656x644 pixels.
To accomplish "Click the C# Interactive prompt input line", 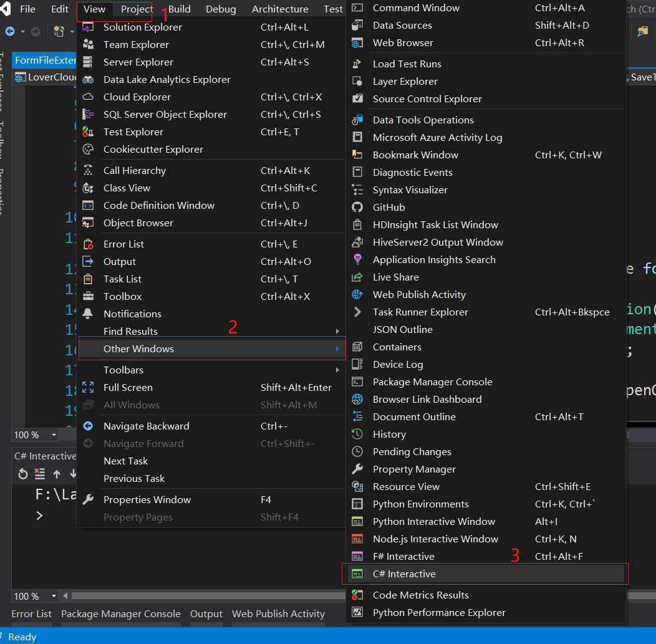I will click(x=39, y=516).
